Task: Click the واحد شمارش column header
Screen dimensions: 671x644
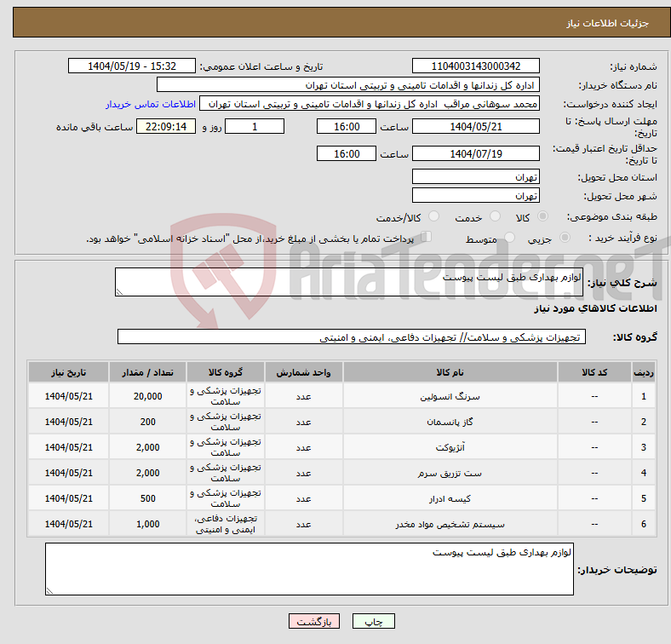Action: coord(303,372)
